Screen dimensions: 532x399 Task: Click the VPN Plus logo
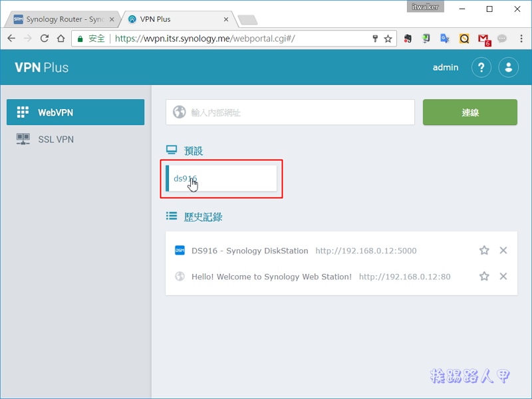click(x=41, y=68)
